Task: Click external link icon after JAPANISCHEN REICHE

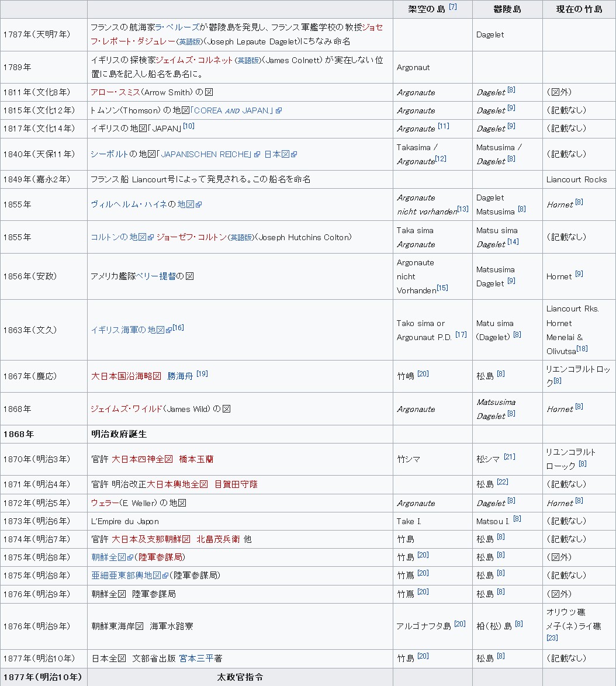Action: 257,154
